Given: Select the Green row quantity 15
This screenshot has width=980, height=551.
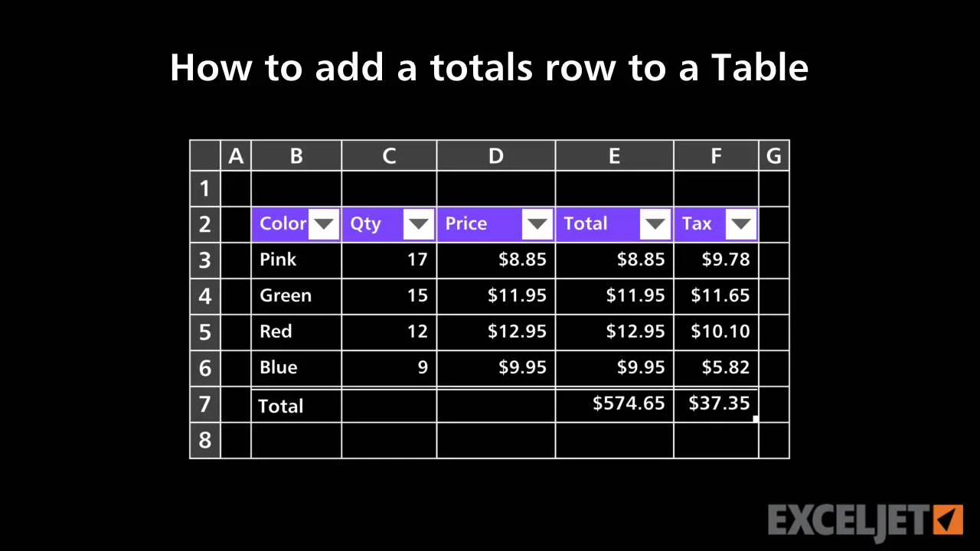Looking at the screenshot, I should point(389,296).
